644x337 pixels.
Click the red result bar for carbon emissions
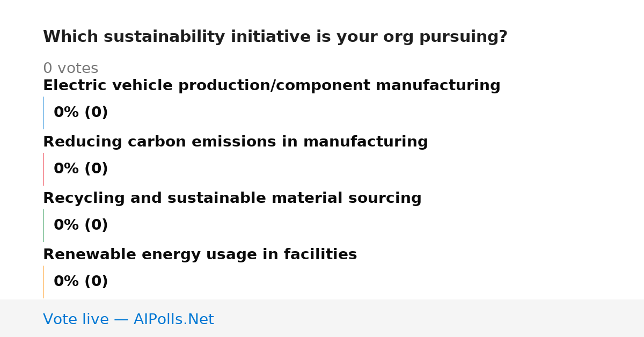(43, 169)
